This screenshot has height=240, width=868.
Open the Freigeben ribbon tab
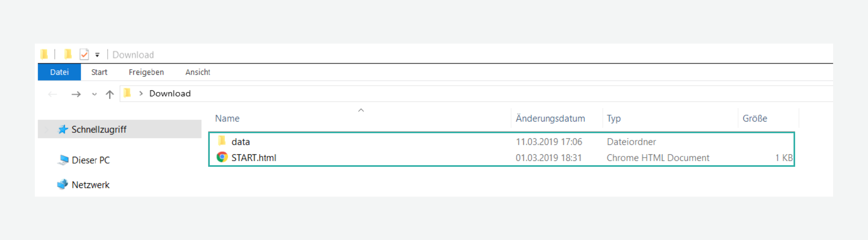pos(146,72)
